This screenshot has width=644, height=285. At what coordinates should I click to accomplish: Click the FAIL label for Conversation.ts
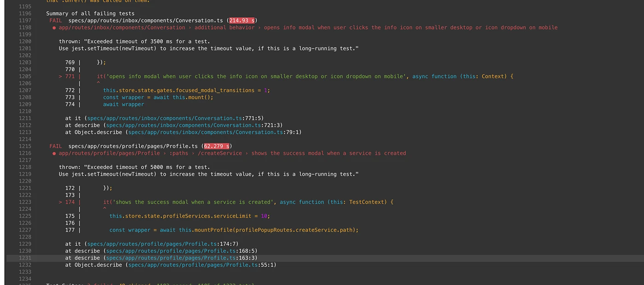pyautogui.click(x=55, y=21)
